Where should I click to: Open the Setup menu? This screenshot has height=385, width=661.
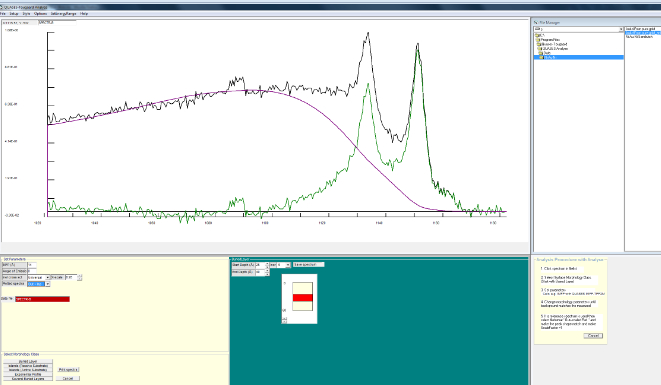coord(14,14)
